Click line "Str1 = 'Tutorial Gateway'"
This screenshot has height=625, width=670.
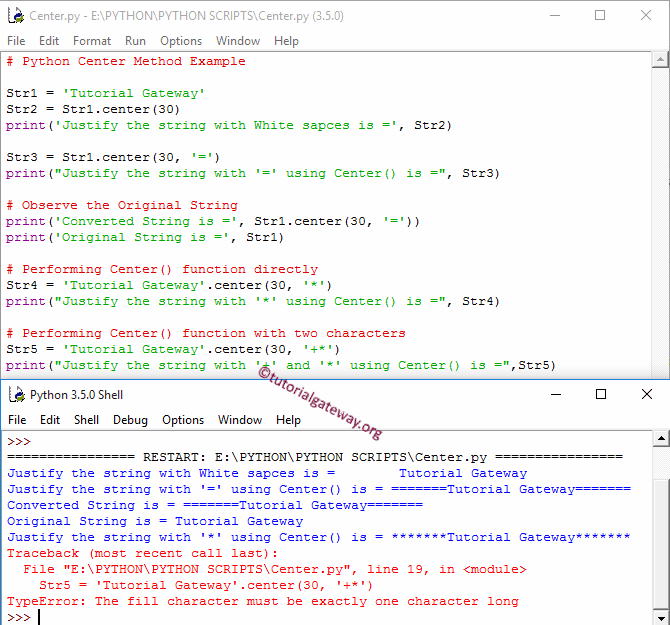point(106,94)
